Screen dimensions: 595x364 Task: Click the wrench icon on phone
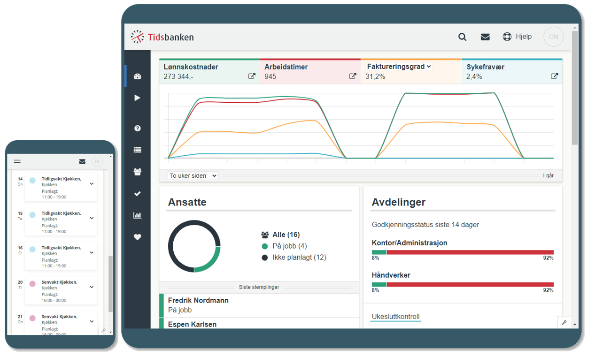coord(103,330)
